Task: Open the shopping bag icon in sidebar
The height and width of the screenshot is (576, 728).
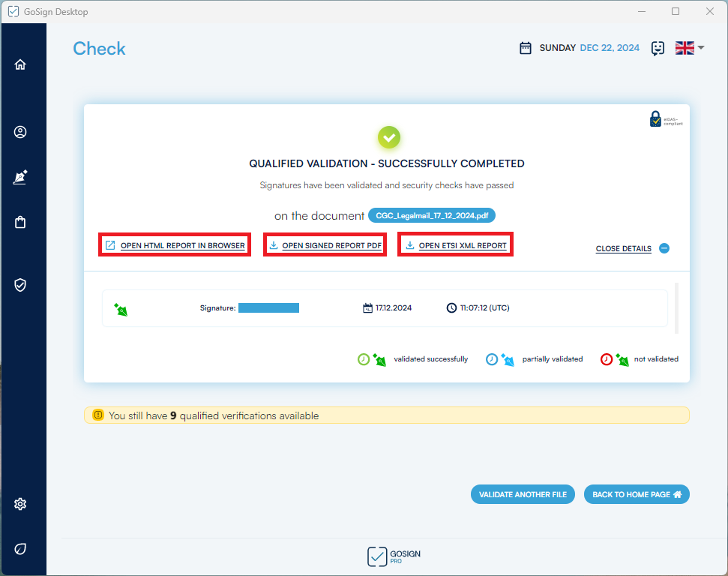Action: coord(20,223)
